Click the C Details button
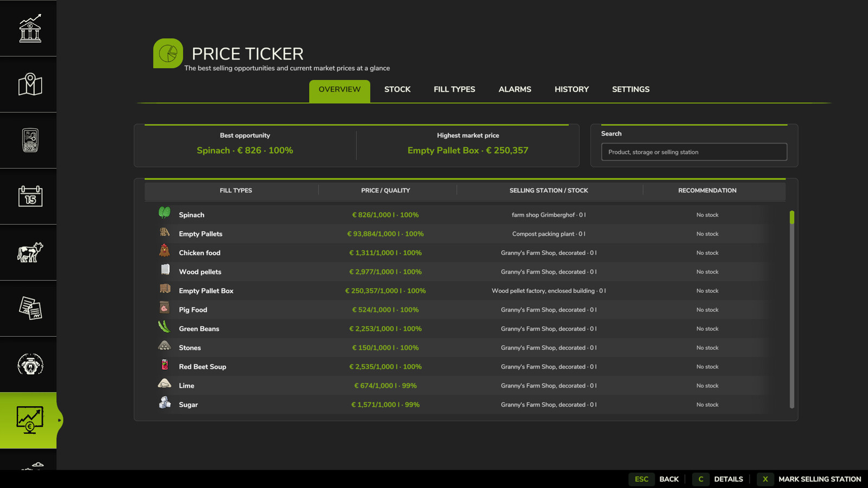The width and height of the screenshot is (868, 488). (x=718, y=479)
